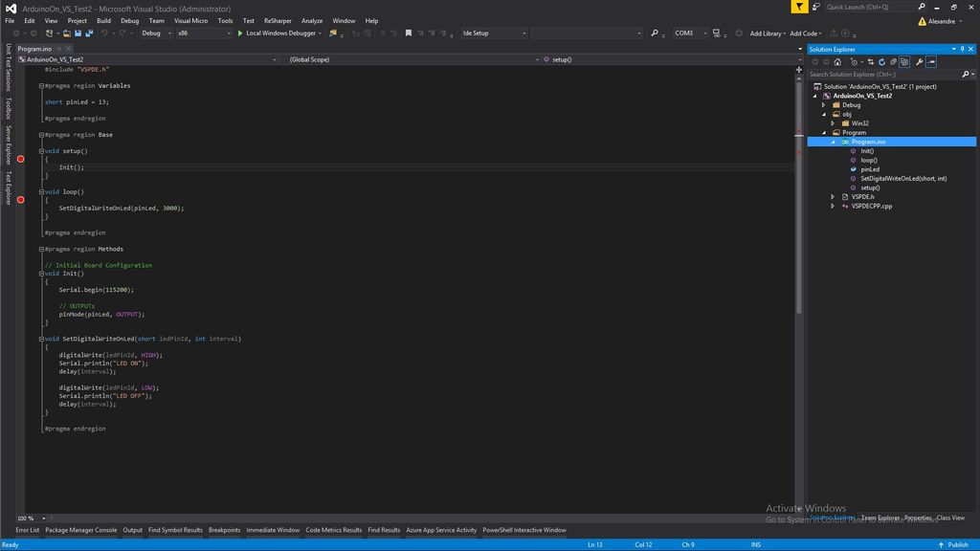Toggle Show All Files in Solution Explorer
Image resolution: width=980 pixels, height=551 pixels.
point(904,62)
